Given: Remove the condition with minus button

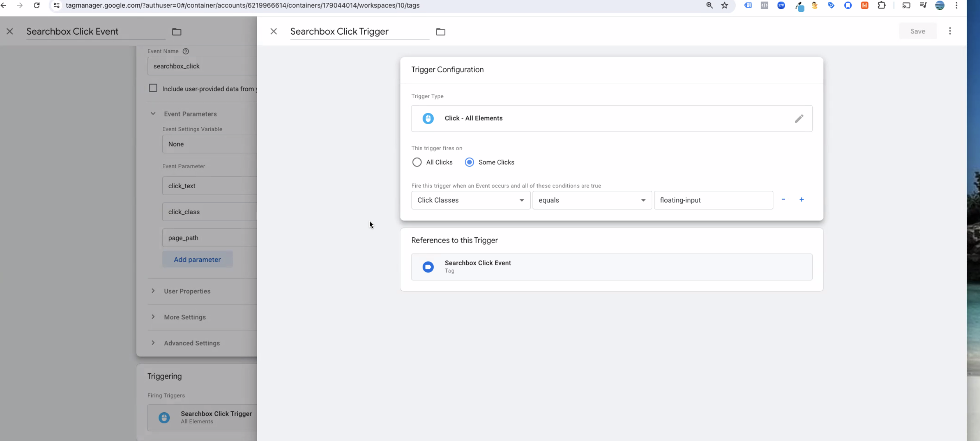Looking at the screenshot, I should pyautogui.click(x=783, y=200).
